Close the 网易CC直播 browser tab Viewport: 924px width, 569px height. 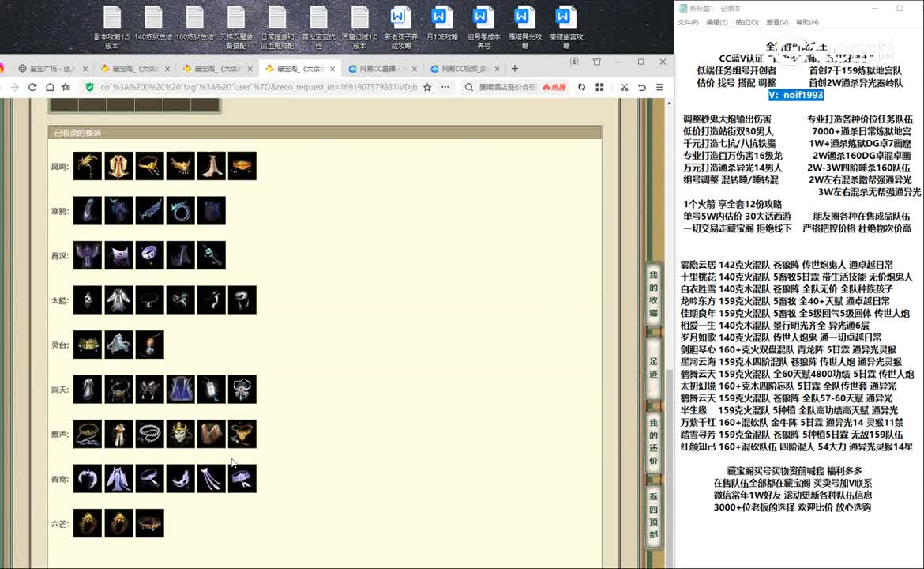pos(415,69)
